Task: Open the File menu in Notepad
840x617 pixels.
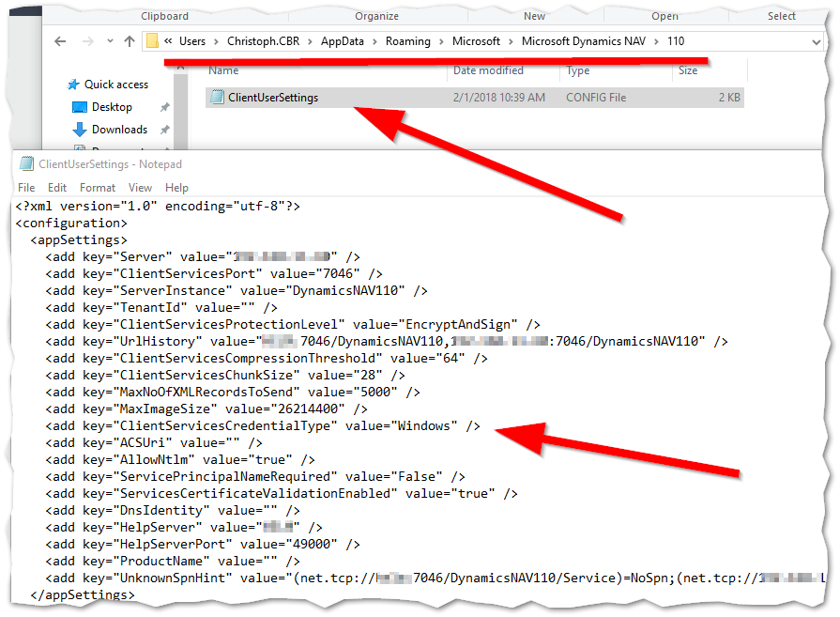Action: [26, 188]
